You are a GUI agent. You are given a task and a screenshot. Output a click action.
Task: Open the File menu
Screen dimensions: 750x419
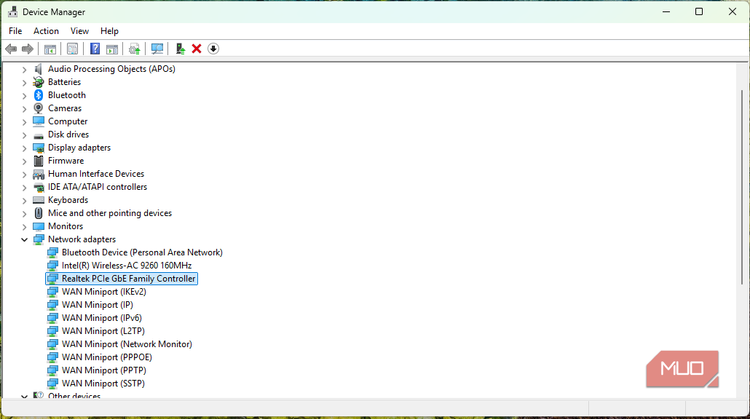(x=15, y=31)
